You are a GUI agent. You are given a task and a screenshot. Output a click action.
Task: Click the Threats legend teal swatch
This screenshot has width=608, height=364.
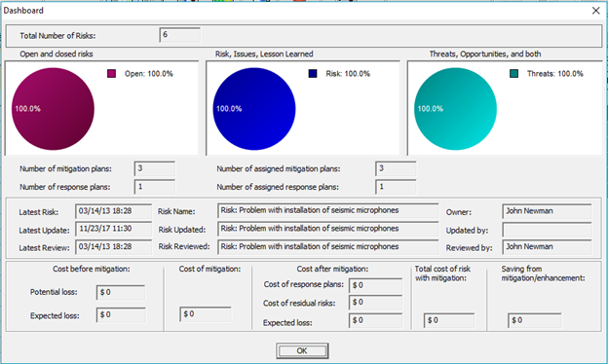[x=513, y=74]
